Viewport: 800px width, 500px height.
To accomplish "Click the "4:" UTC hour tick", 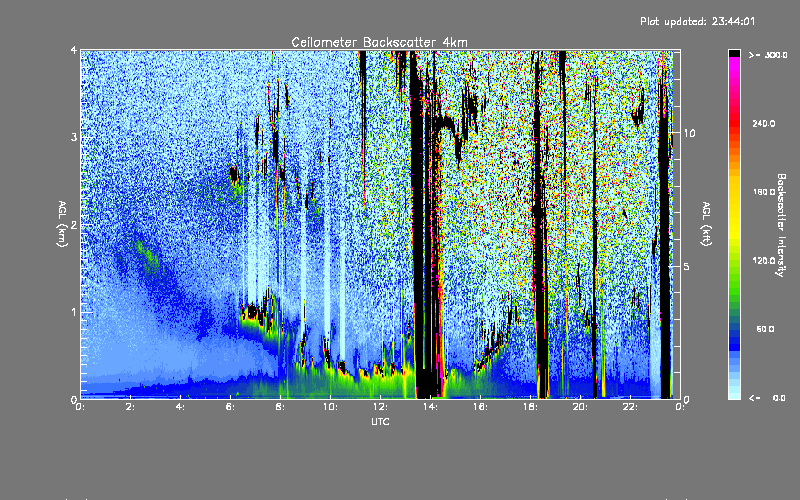I will point(181,407).
